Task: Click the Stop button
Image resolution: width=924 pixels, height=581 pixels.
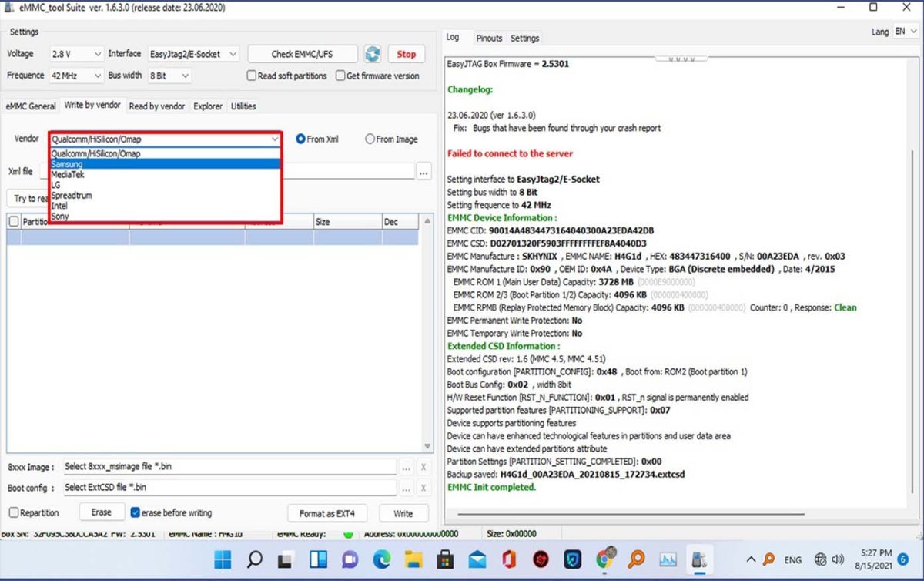Action: click(407, 54)
